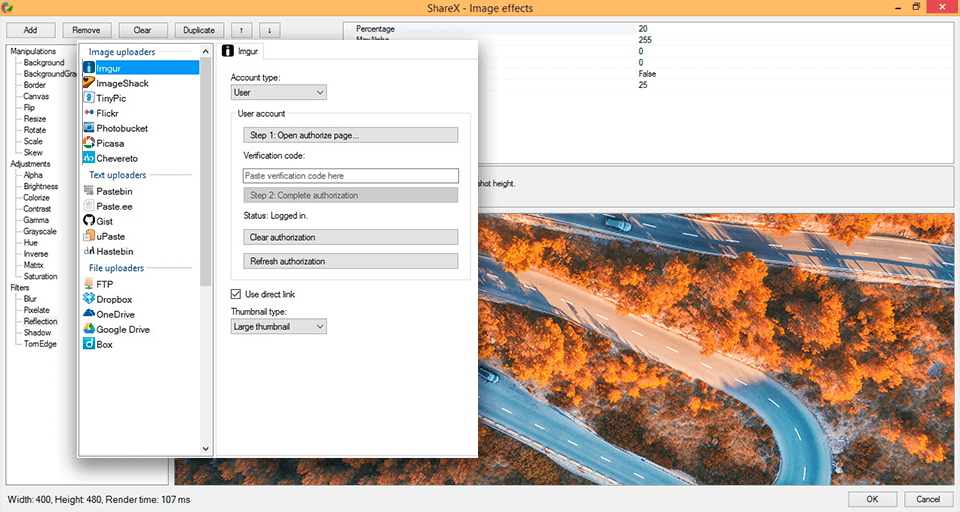The image size is (960, 512).
Task: Click the Chevereto uploader icon
Action: (89, 157)
